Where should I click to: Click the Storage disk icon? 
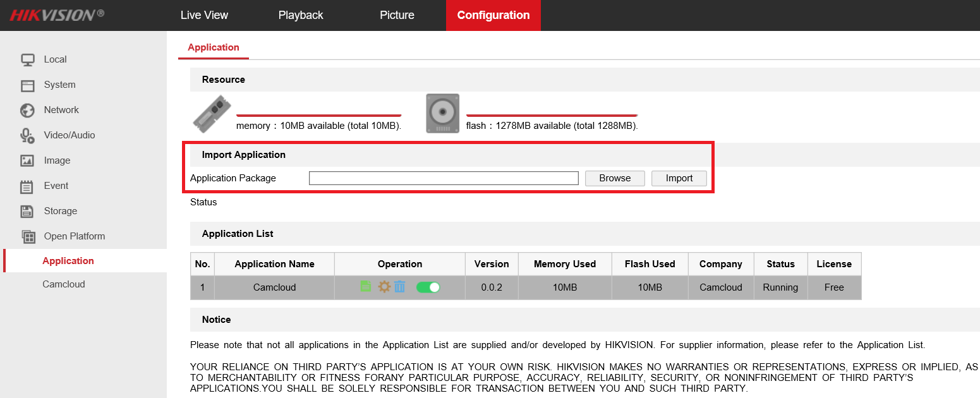tap(27, 211)
